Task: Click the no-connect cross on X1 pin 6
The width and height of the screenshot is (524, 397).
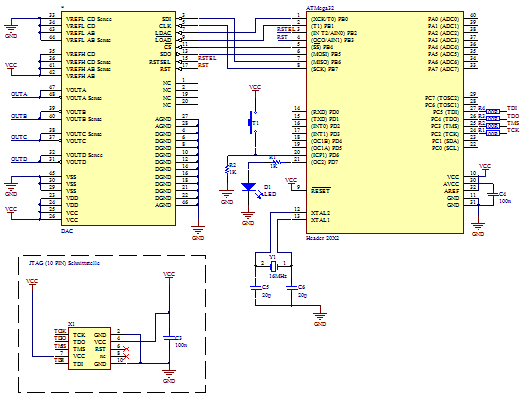Action: point(126,349)
